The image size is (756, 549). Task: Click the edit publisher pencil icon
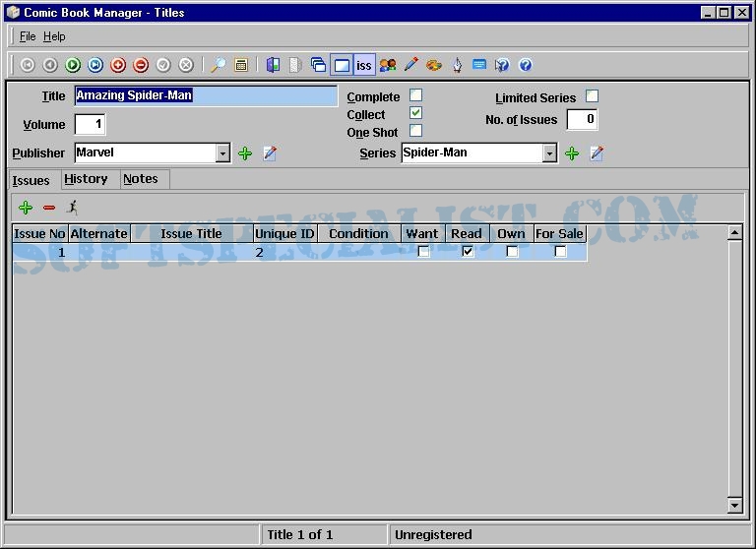click(270, 153)
